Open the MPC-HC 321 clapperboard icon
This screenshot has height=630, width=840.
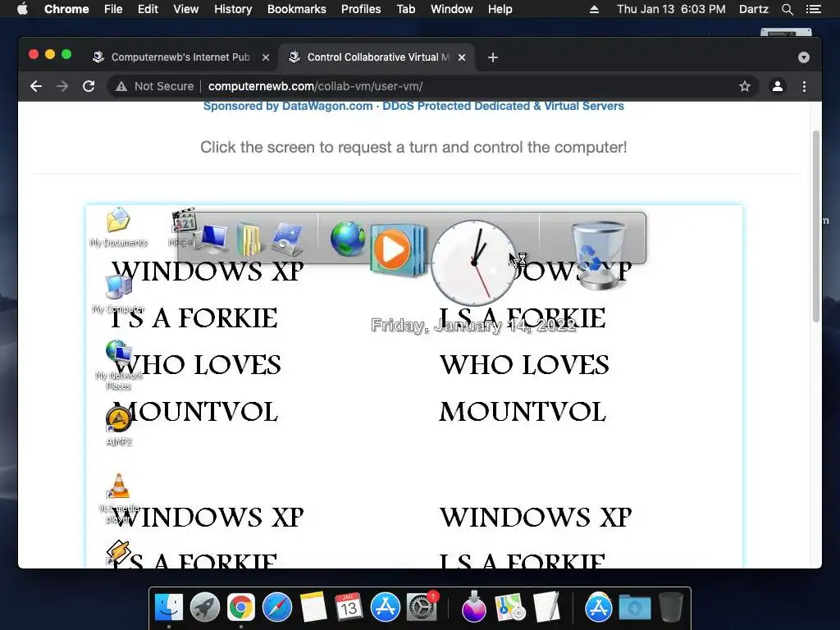pyautogui.click(x=184, y=221)
